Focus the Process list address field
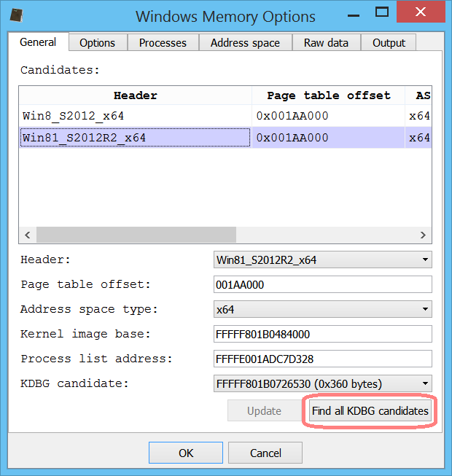 coord(323,359)
